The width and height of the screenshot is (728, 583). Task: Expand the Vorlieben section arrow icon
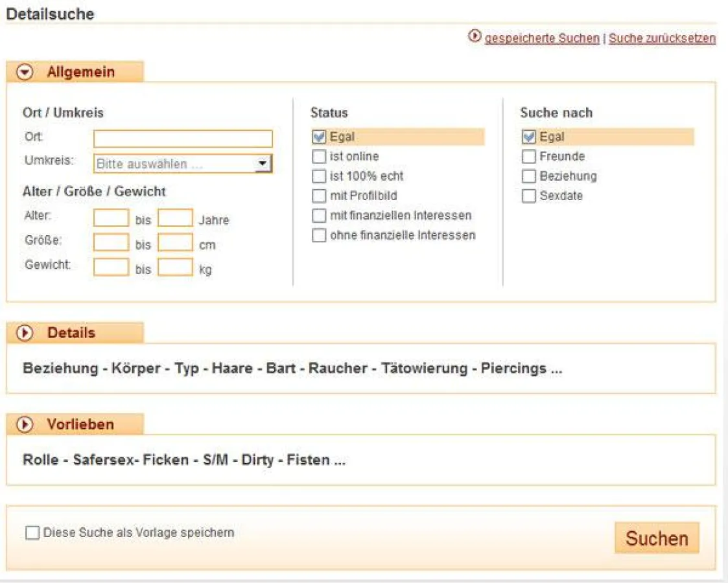click(x=25, y=425)
